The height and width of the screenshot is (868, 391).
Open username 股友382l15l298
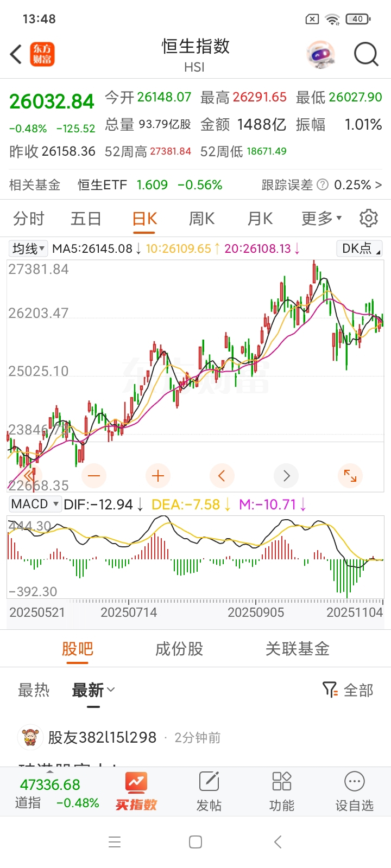[x=103, y=738]
